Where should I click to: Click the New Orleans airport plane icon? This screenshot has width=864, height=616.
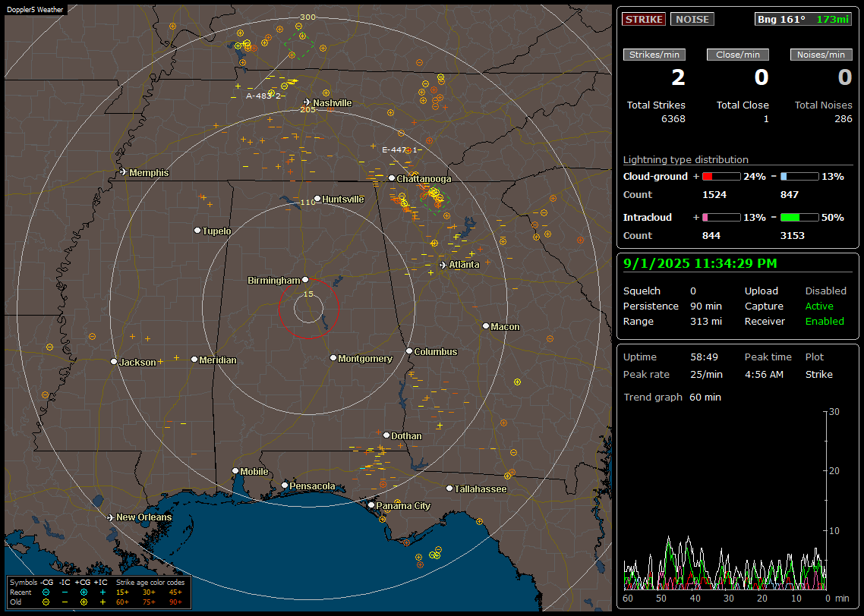coord(111,517)
